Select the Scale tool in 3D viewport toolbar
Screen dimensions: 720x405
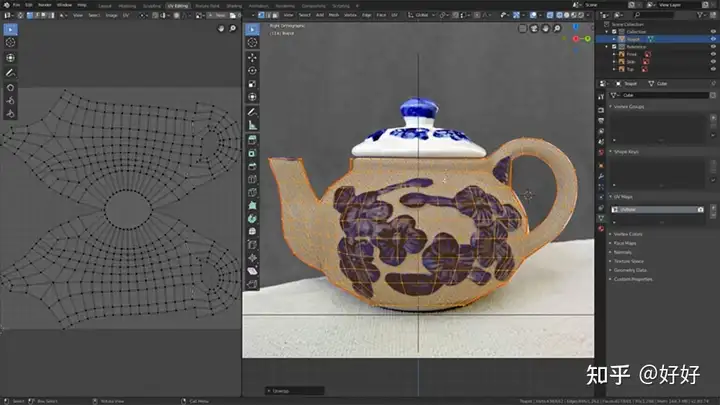252,84
